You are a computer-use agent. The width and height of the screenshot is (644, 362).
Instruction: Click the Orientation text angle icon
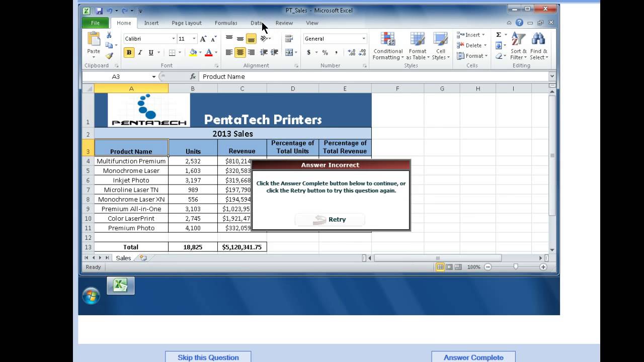265,39
